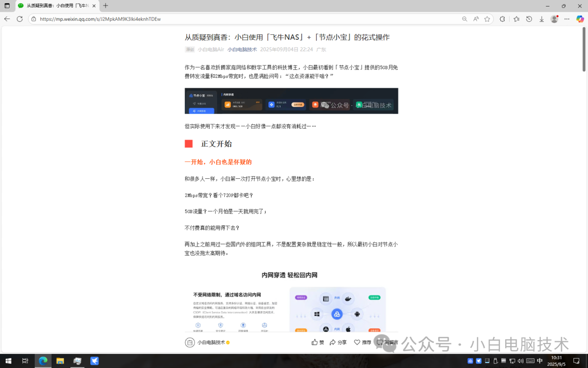Open the 节点小宝 dashboard screenshot image
The width and height of the screenshot is (588, 368).
[x=291, y=101]
